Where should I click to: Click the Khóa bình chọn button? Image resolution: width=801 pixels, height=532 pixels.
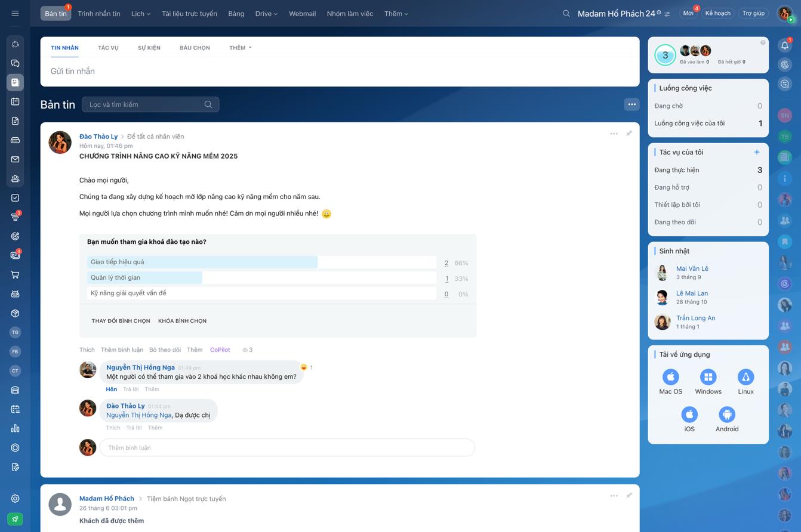[182, 321]
